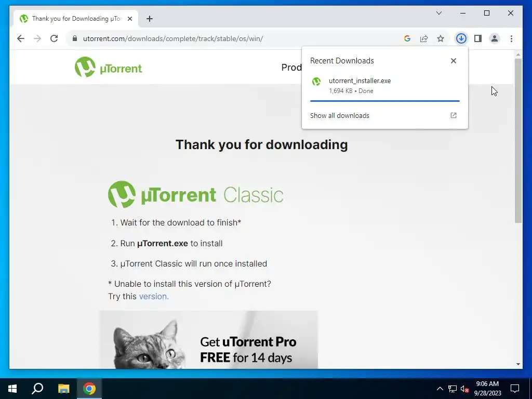Viewport: 532px width, 399px height.
Task: Click the partially hidden Products menu item
Action: coord(291,67)
